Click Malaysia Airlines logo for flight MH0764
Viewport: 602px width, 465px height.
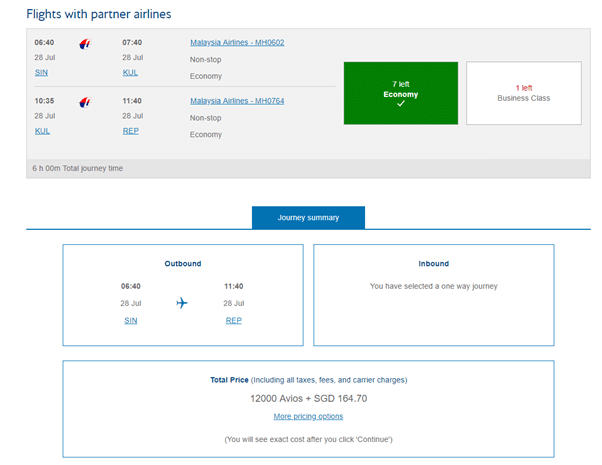[85, 103]
